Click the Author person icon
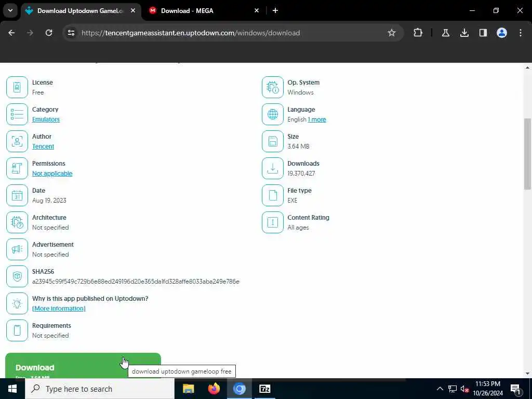This screenshot has height=399, width=532. [17, 141]
